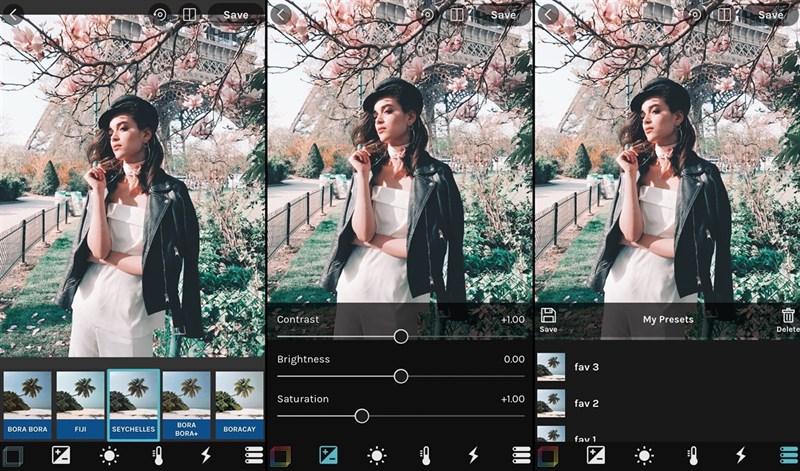The image size is (800, 471).
Task: Tap Save at top of right screen
Action: [x=770, y=15]
